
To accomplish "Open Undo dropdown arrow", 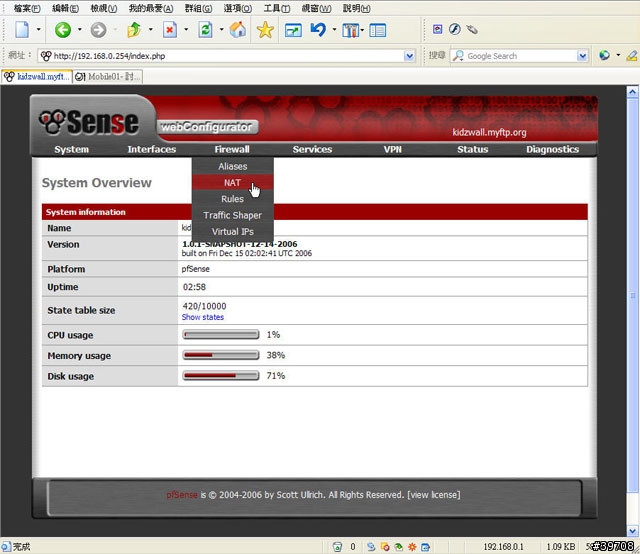I will click(334, 29).
